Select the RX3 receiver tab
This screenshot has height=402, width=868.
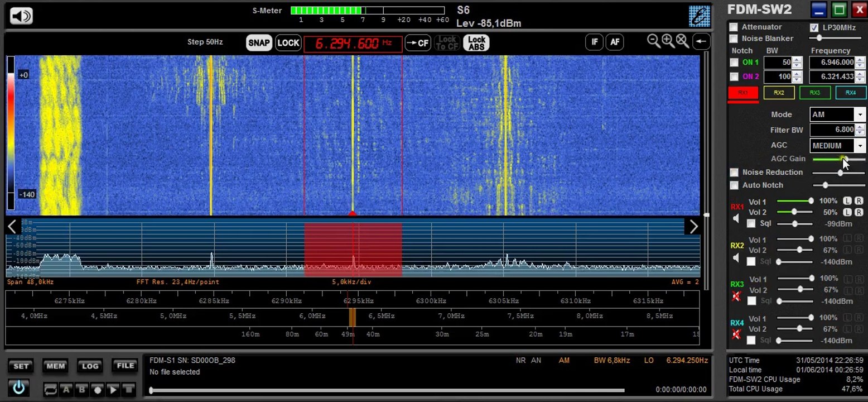(x=814, y=93)
